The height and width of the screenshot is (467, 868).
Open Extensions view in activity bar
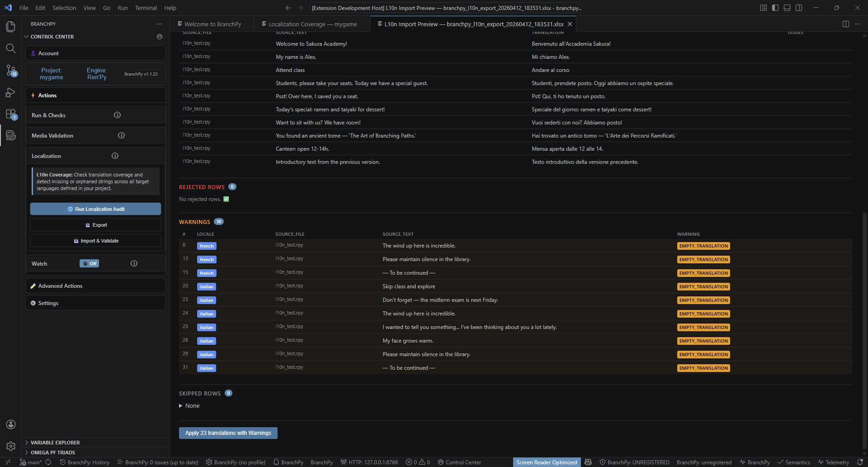click(x=10, y=114)
